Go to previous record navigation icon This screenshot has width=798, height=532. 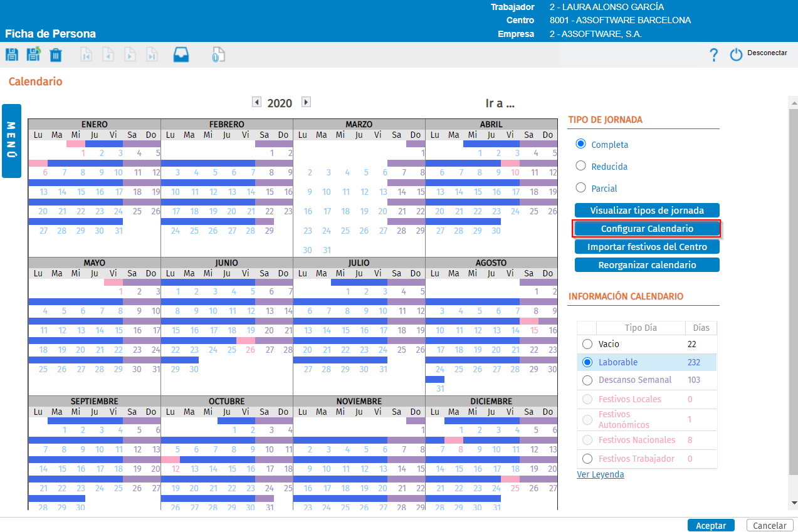pos(108,55)
